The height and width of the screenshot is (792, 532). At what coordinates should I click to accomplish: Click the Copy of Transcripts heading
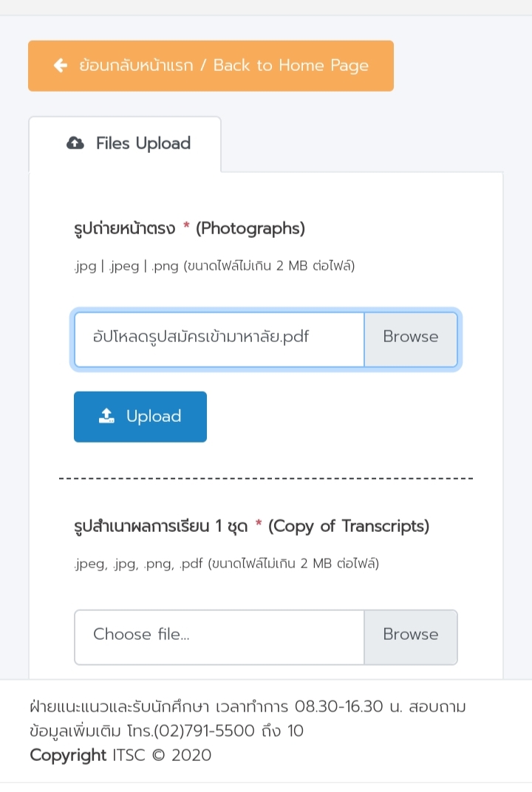pyautogui.click(x=252, y=526)
